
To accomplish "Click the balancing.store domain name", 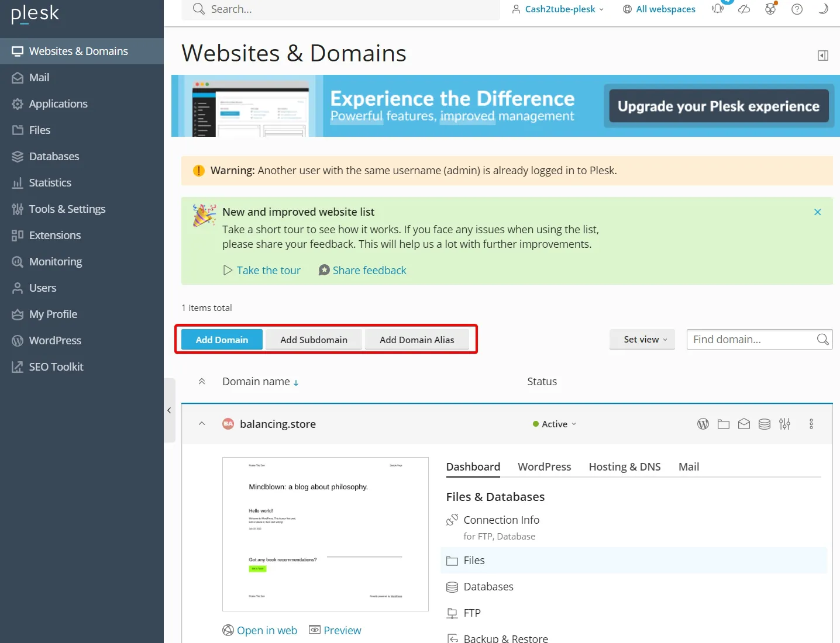I will tap(278, 424).
